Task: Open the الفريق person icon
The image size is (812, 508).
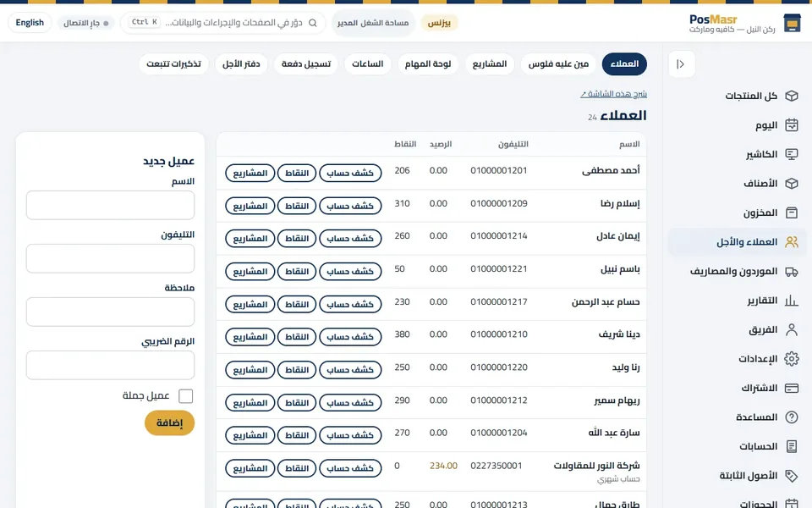Action: (x=792, y=329)
